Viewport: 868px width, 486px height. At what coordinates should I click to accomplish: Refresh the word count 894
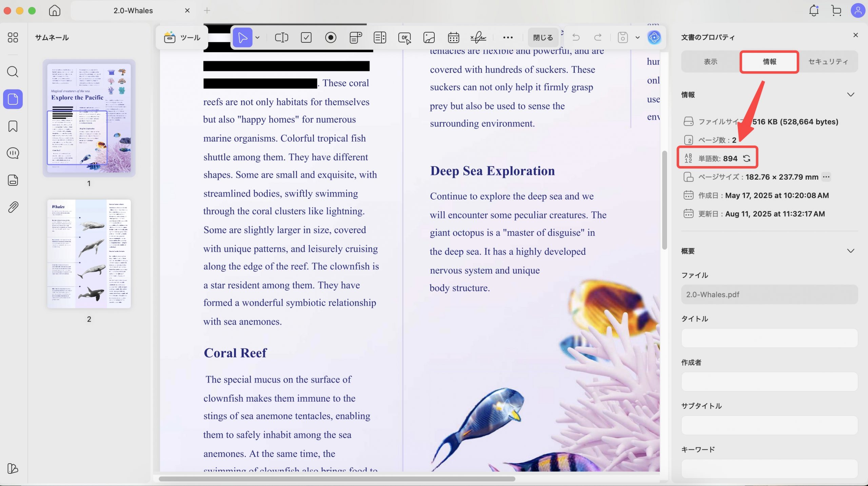tap(747, 159)
